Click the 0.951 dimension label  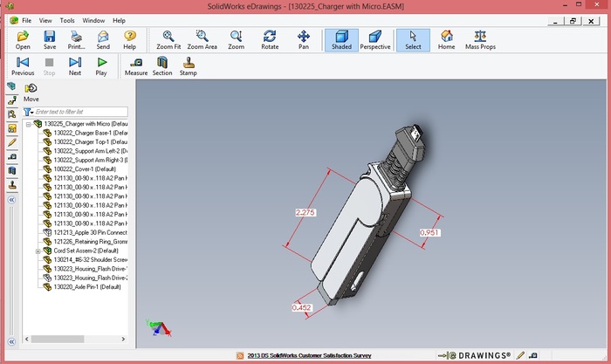coord(429,233)
